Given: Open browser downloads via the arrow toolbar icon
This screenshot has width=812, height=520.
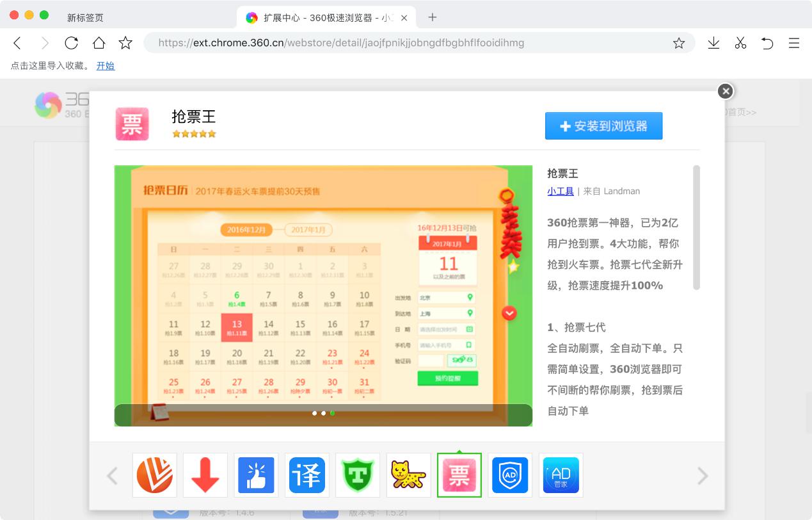Looking at the screenshot, I should (713, 43).
